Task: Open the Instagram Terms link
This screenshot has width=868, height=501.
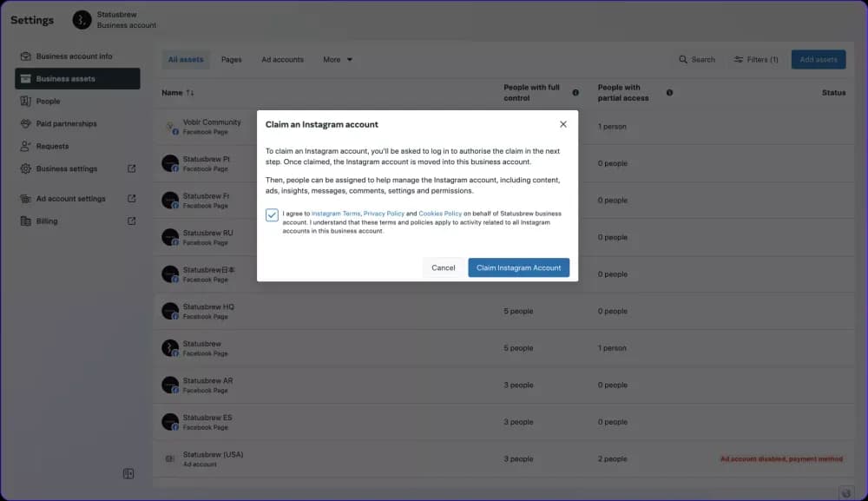Action: click(336, 213)
